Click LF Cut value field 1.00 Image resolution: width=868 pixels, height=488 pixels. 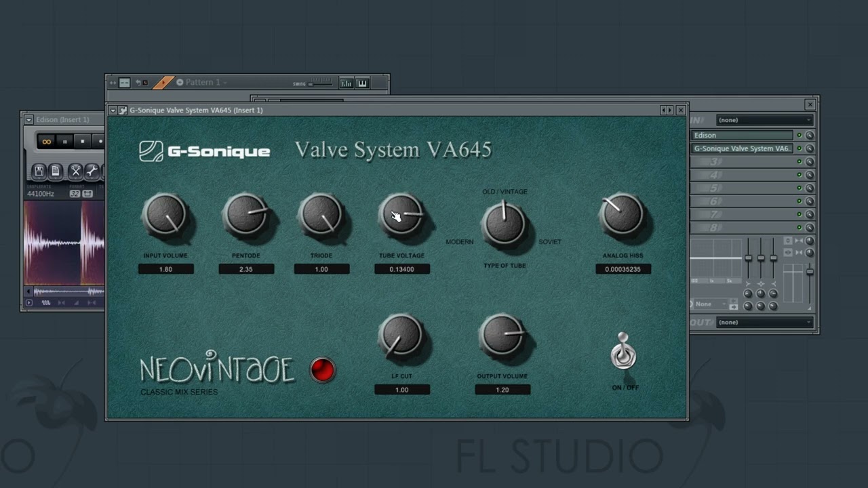(402, 390)
